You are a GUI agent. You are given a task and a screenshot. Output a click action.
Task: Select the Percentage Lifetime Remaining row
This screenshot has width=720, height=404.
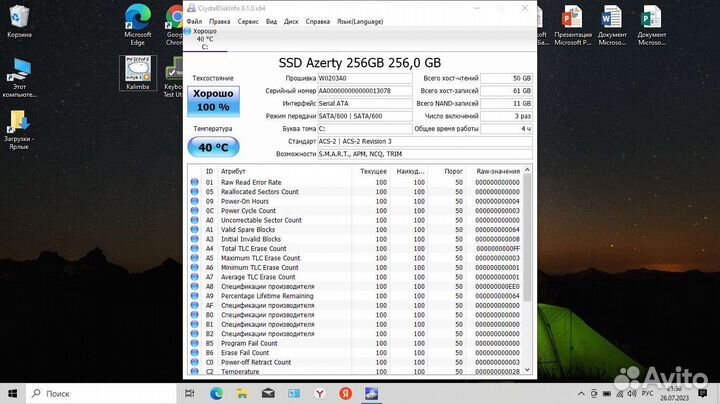click(355, 296)
